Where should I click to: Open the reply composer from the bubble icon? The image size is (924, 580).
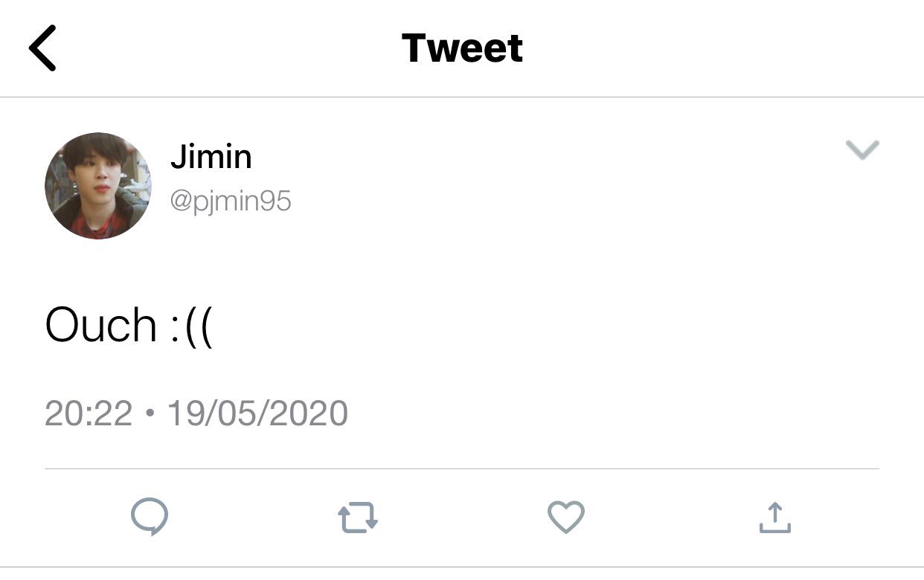point(150,517)
